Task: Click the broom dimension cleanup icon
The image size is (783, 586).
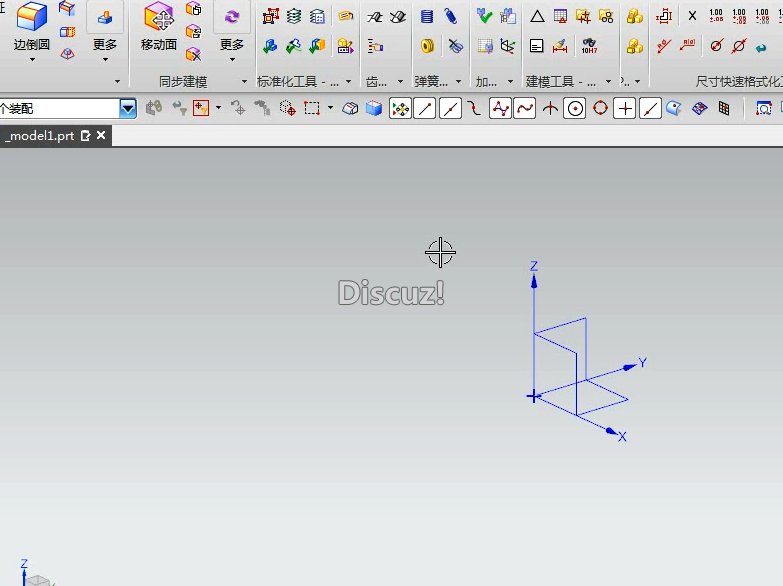Action: (560, 46)
